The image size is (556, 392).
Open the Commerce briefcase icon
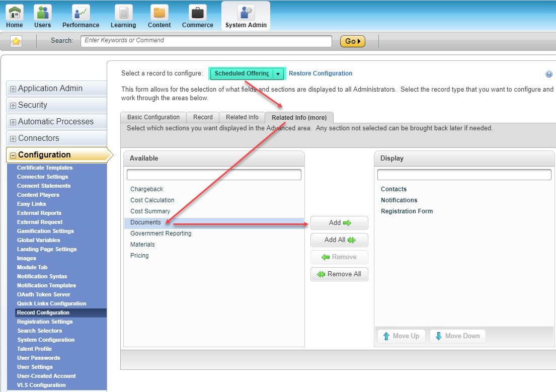click(198, 13)
